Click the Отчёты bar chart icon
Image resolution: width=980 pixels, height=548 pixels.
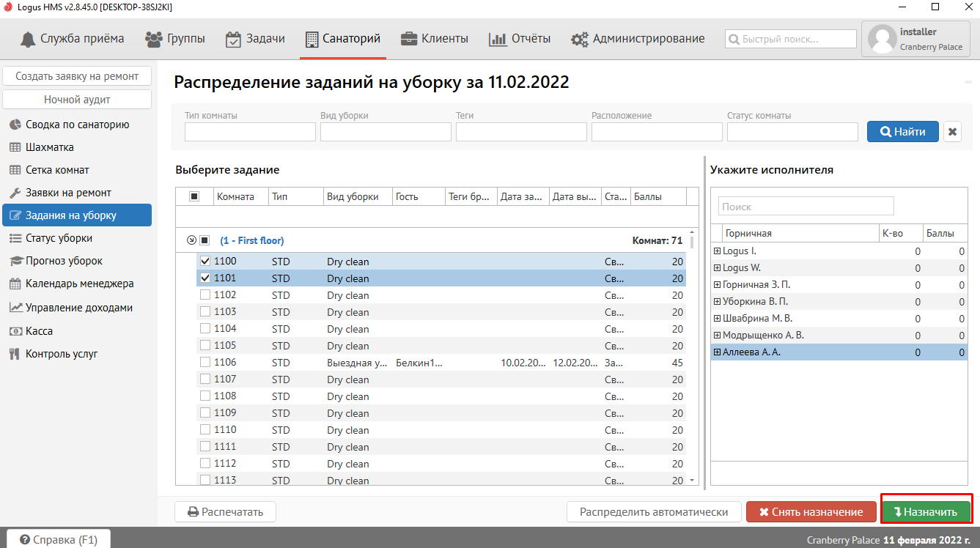point(498,39)
